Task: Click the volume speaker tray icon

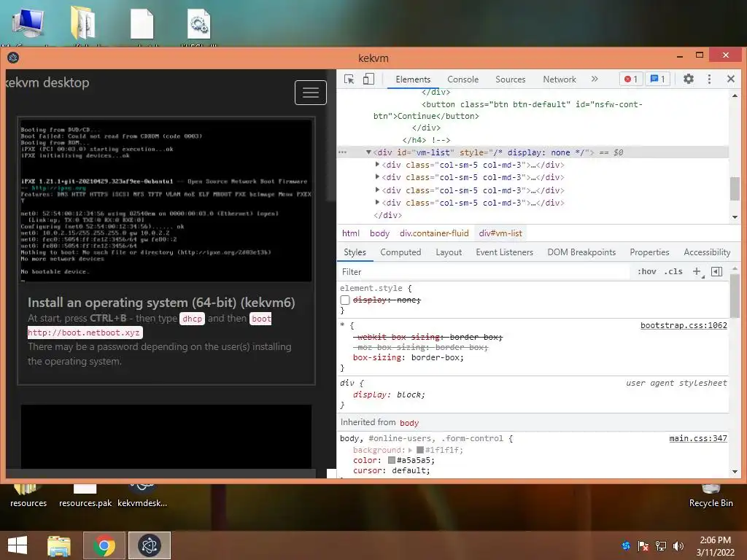Action: pos(678,546)
